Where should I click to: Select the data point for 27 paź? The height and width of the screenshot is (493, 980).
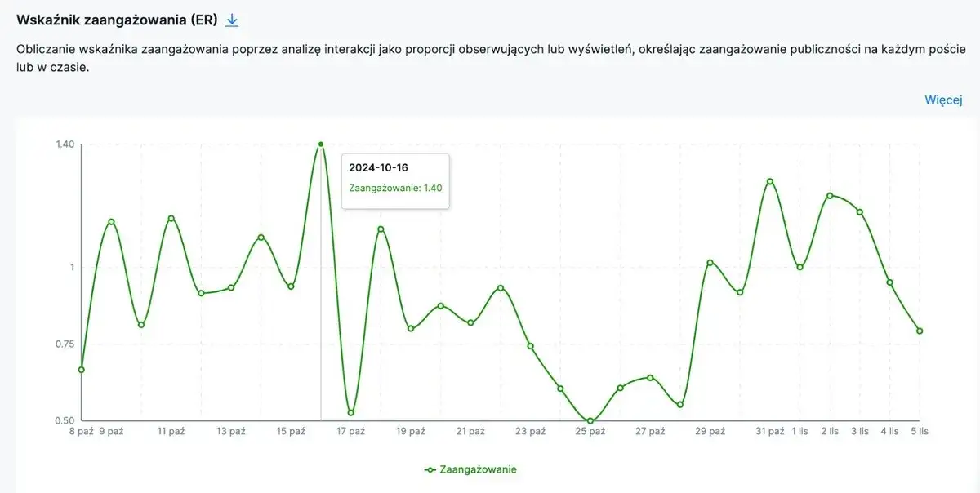point(650,377)
